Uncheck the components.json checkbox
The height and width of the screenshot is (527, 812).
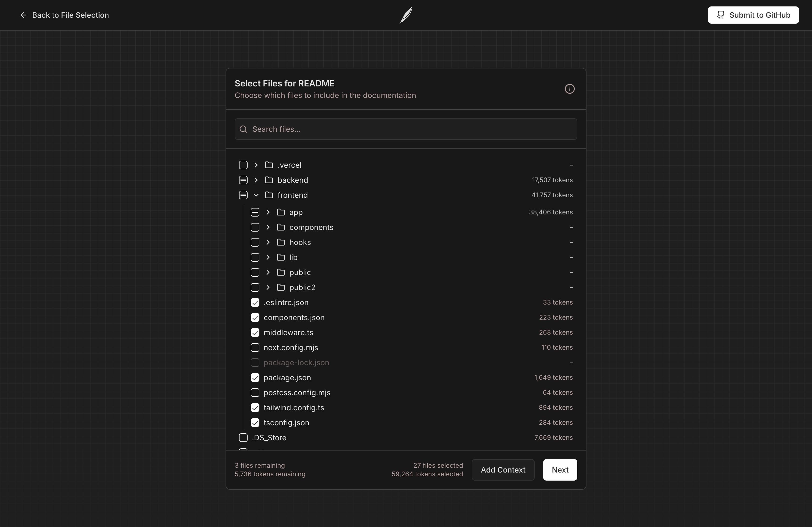pos(255,317)
